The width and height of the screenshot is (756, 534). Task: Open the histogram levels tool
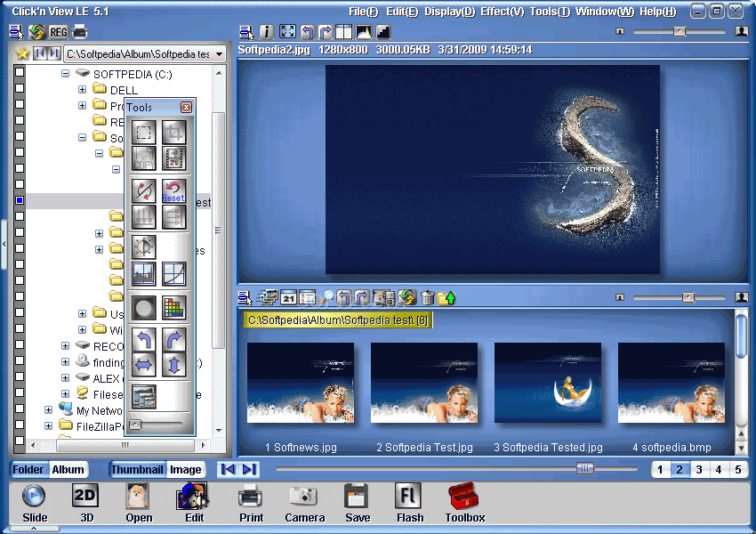click(x=144, y=273)
